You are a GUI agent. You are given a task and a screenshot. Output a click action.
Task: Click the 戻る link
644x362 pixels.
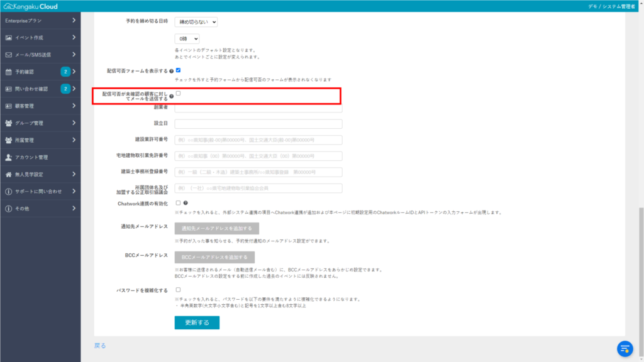(100, 346)
